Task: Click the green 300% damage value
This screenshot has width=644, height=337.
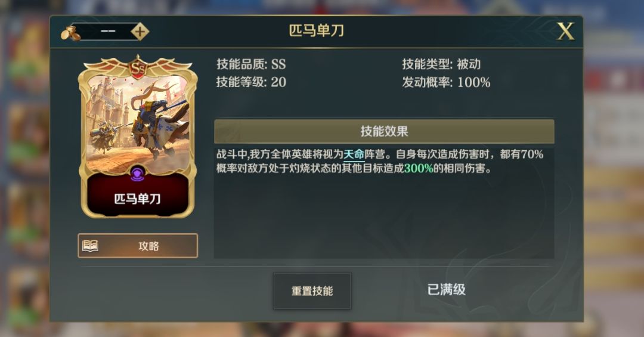Action: 419,168
